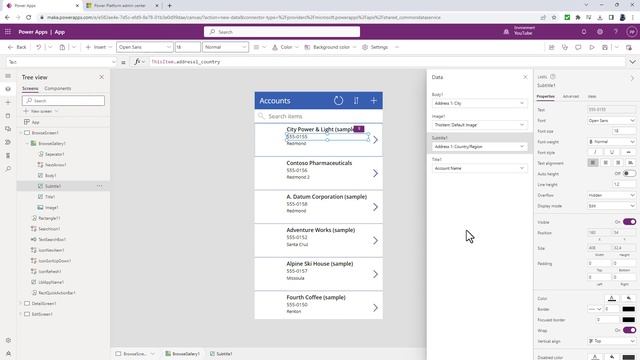Open the settings gear at bottom of left rail
The height and width of the screenshot is (360, 640).
(x=8, y=340)
